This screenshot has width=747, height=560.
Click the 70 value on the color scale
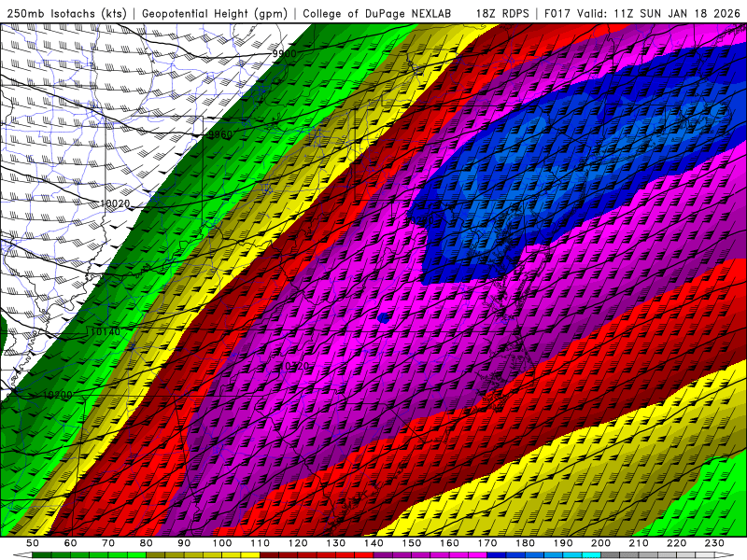pyautogui.click(x=108, y=543)
